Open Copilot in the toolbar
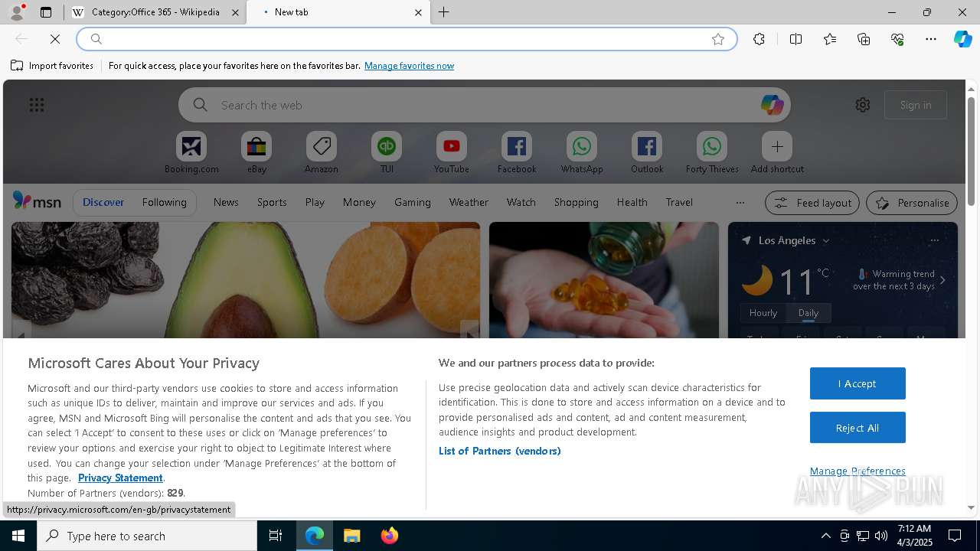This screenshot has width=980, height=551. [x=962, y=39]
